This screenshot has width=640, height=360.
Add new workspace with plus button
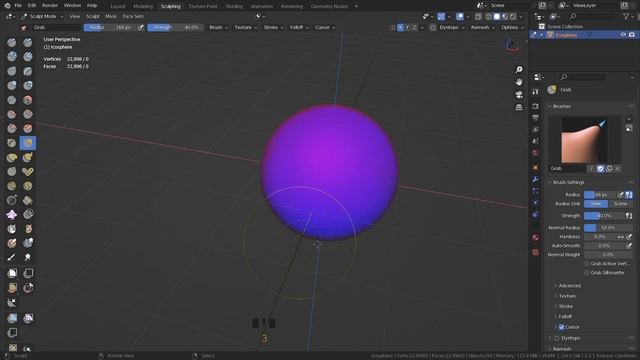tap(356, 6)
